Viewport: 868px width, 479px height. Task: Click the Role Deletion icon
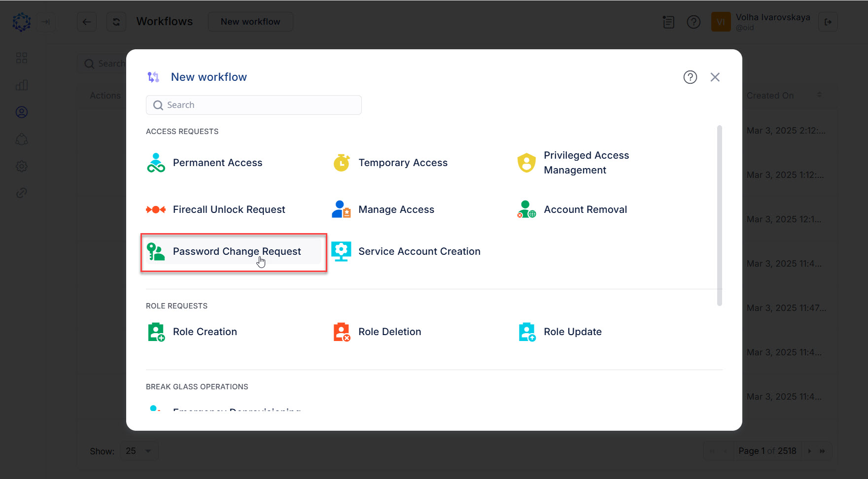[342, 332]
